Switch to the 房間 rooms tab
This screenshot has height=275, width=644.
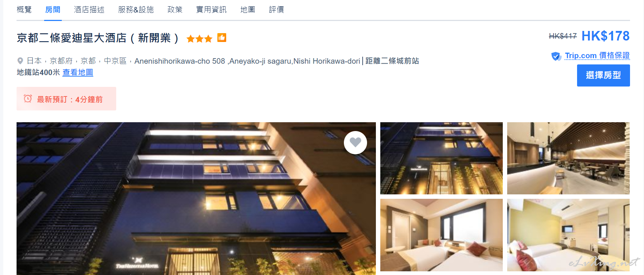[53, 10]
